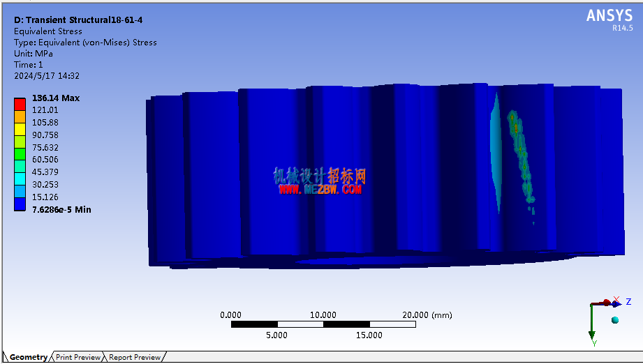This screenshot has height=364, width=643.
Task: Click the ANSYS R14.5 logo
Action: coord(609,20)
